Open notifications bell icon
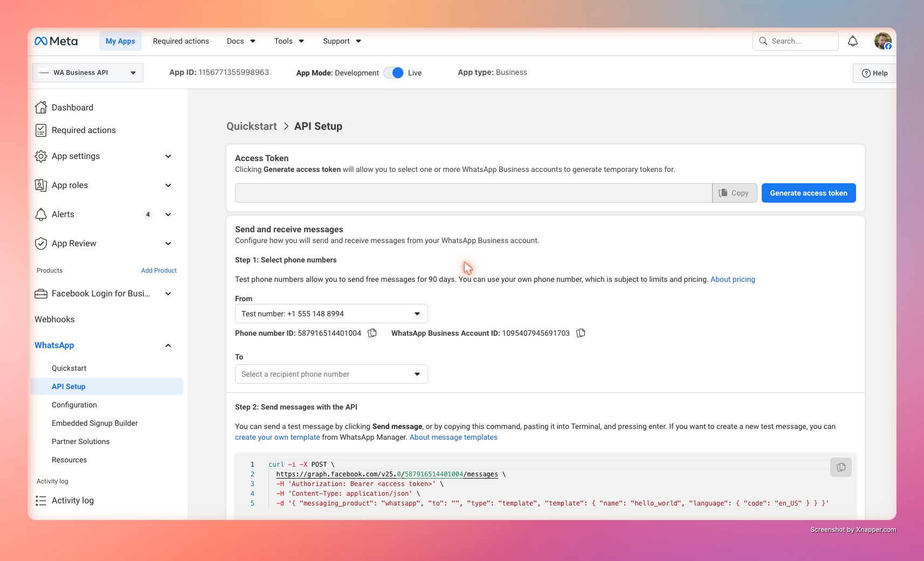924x561 pixels. [853, 41]
